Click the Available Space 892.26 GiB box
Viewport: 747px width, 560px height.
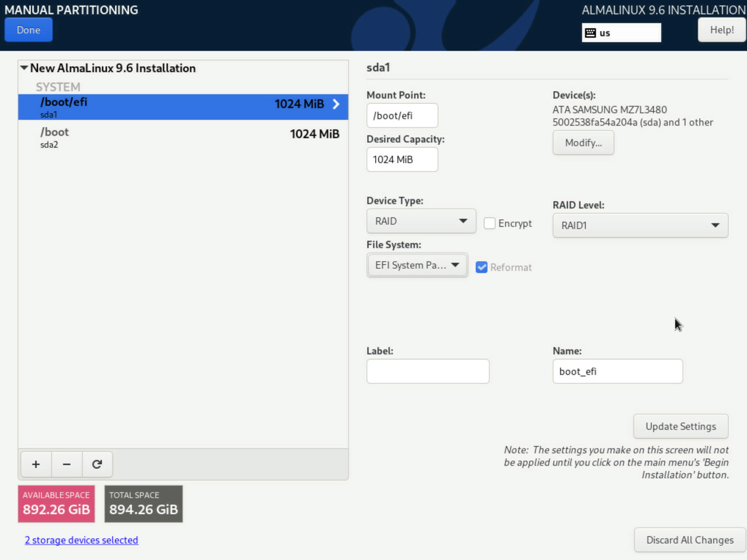coord(56,504)
